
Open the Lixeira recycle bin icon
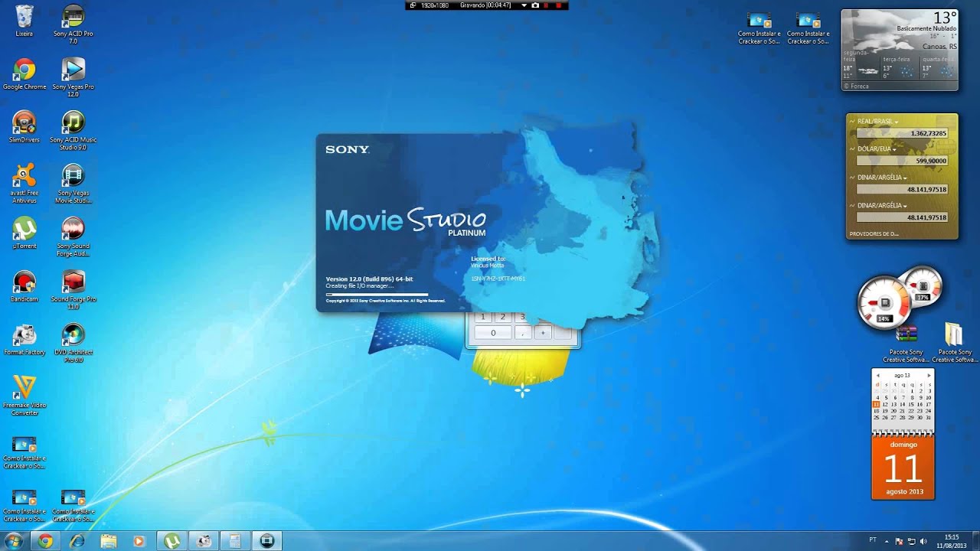[24, 21]
